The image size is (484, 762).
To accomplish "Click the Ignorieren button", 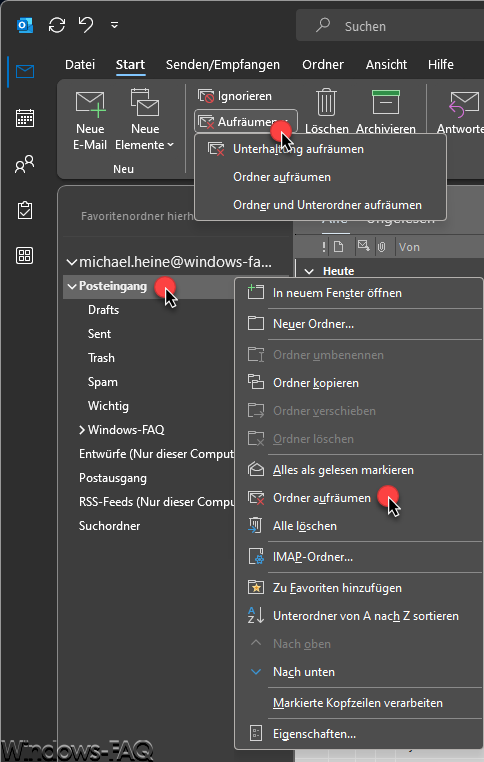I will [x=235, y=96].
